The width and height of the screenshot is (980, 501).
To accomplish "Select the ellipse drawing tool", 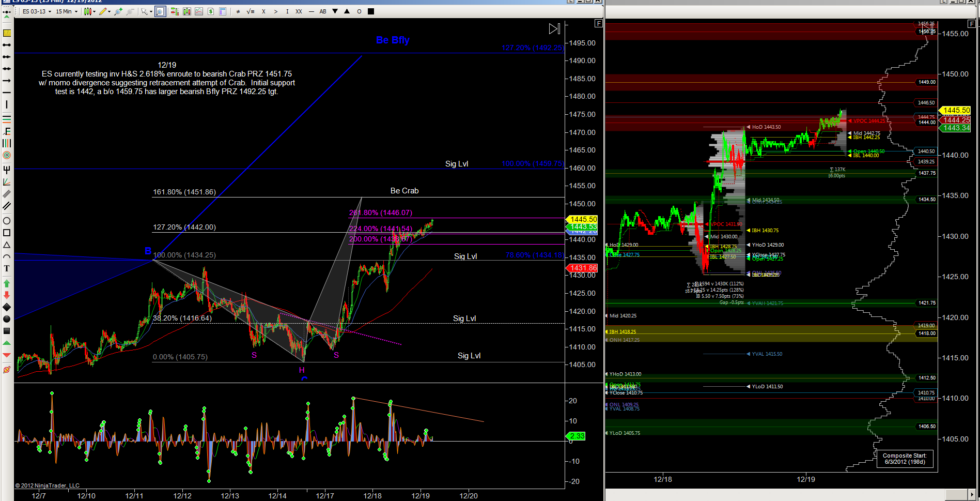I will (x=7, y=221).
